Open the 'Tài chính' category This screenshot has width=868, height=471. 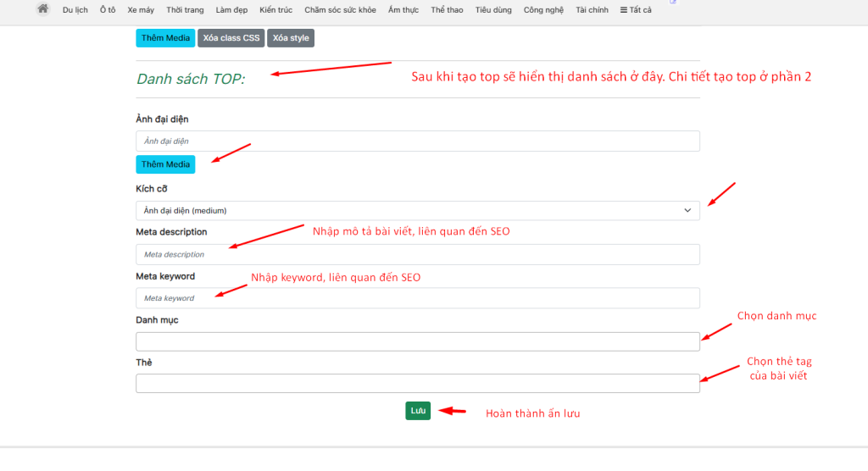(592, 10)
